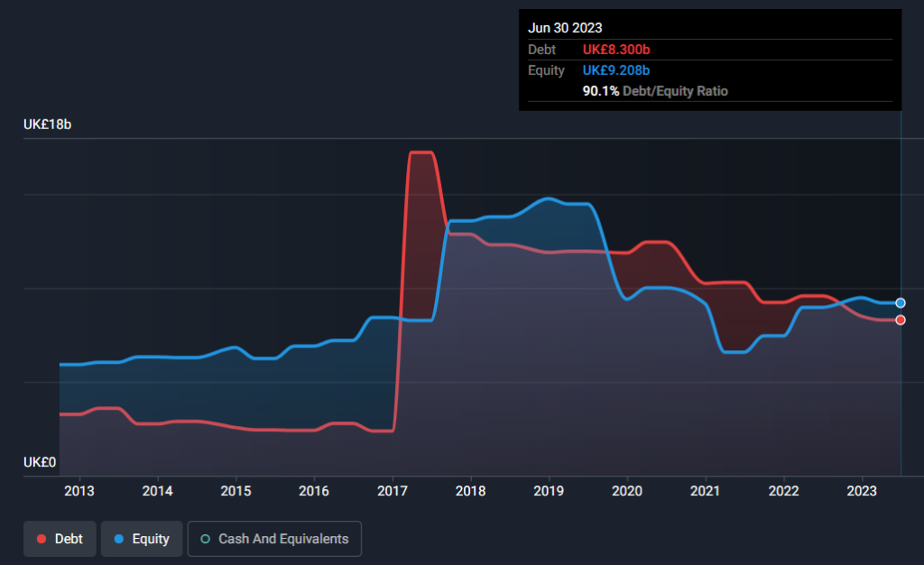Click the red Debt peak in 2017
The image size is (924, 565).
tap(421, 153)
